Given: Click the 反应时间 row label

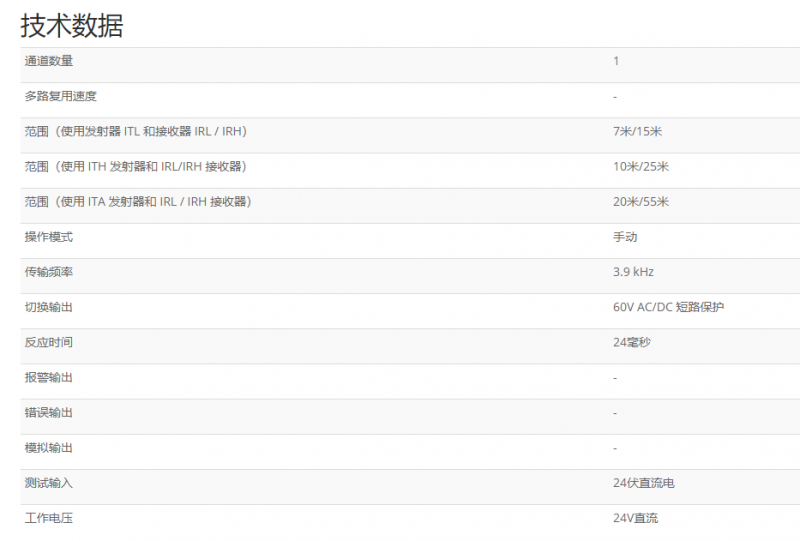Looking at the screenshot, I should point(49,342).
